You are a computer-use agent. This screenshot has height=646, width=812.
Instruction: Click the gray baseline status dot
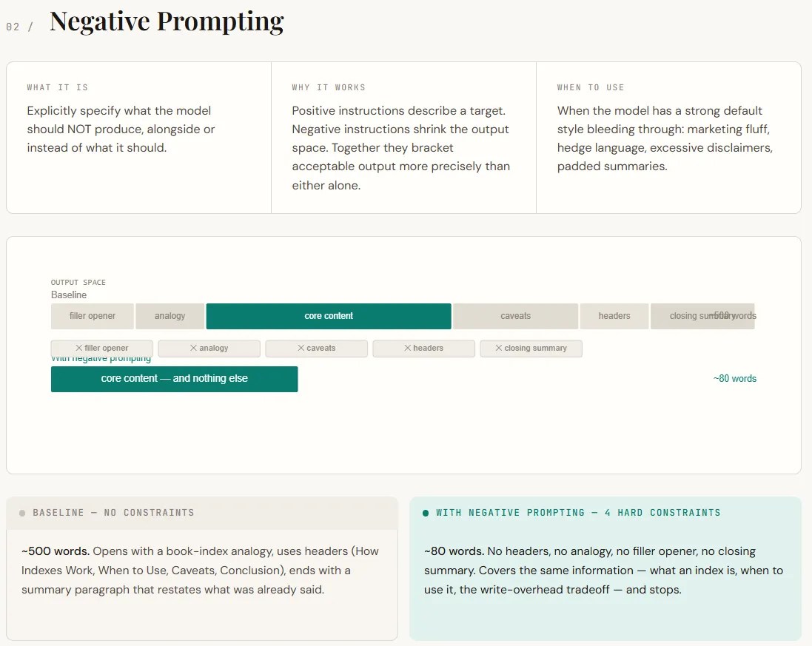pos(22,513)
